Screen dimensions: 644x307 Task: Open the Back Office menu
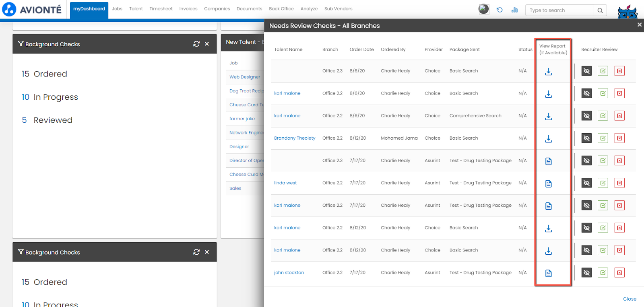pos(281,8)
